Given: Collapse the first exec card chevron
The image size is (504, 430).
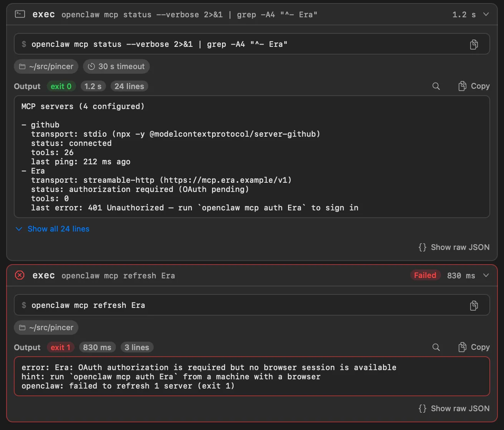Looking at the screenshot, I should [486, 14].
